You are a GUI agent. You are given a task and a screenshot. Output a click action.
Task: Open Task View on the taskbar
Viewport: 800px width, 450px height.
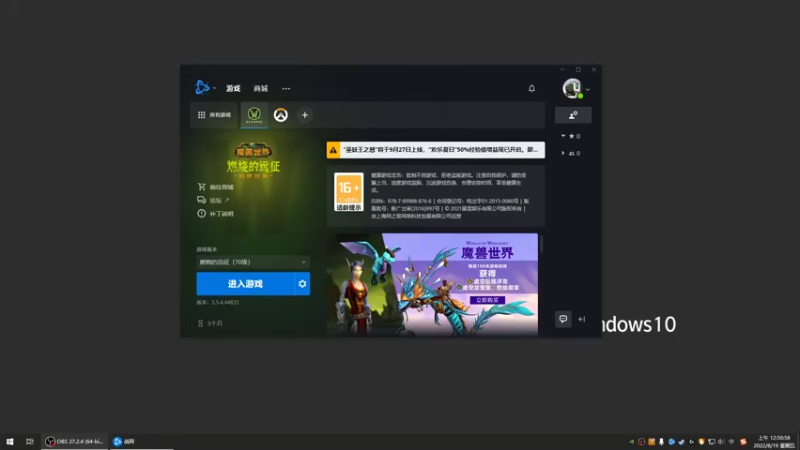(x=30, y=441)
